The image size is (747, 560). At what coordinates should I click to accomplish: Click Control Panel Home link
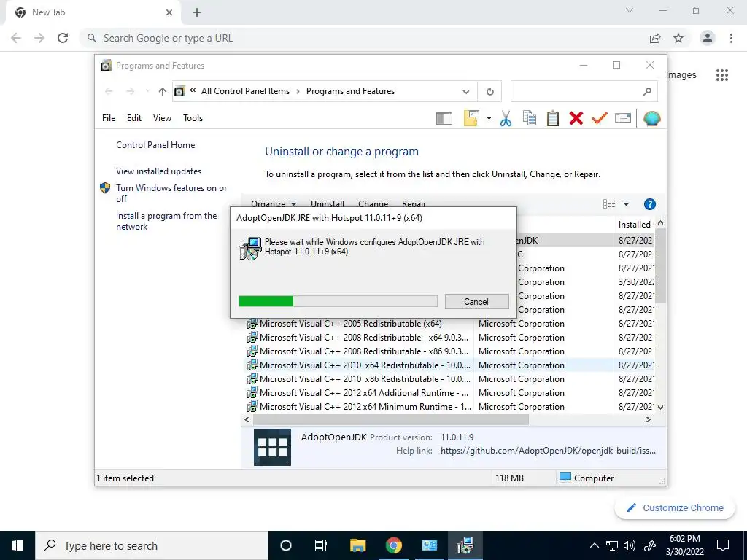coord(155,145)
